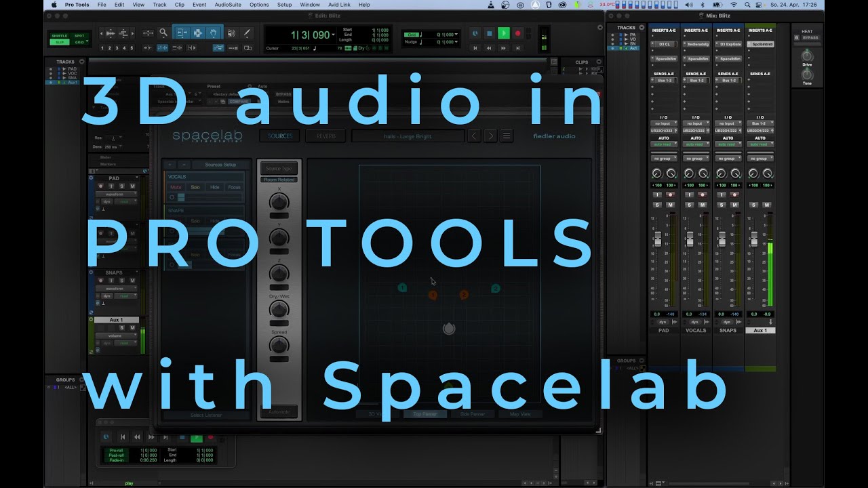Image resolution: width=868 pixels, height=488 pixels.
Task: Open the AudioSuite menu
Action: pyautogui.click(x=227, y=5)
